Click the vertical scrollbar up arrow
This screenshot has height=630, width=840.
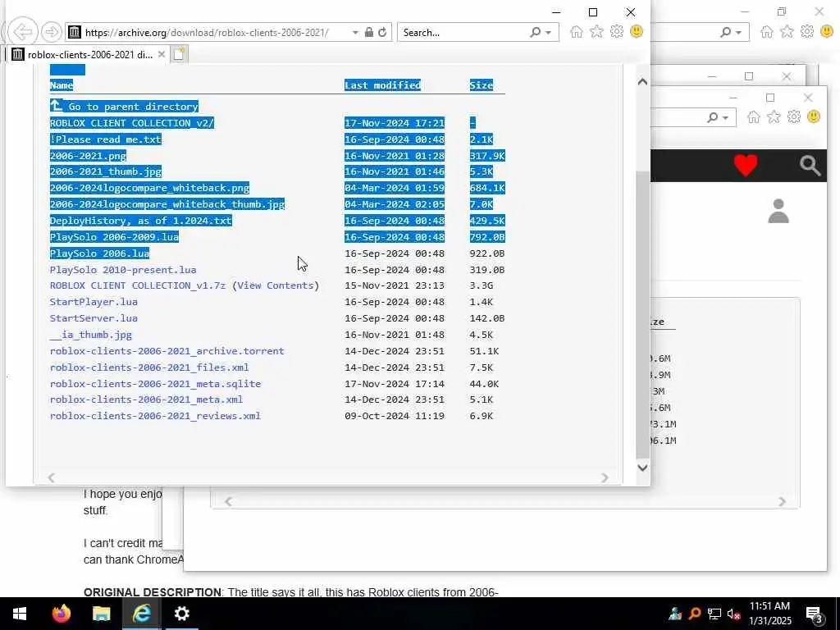(643, 81)
